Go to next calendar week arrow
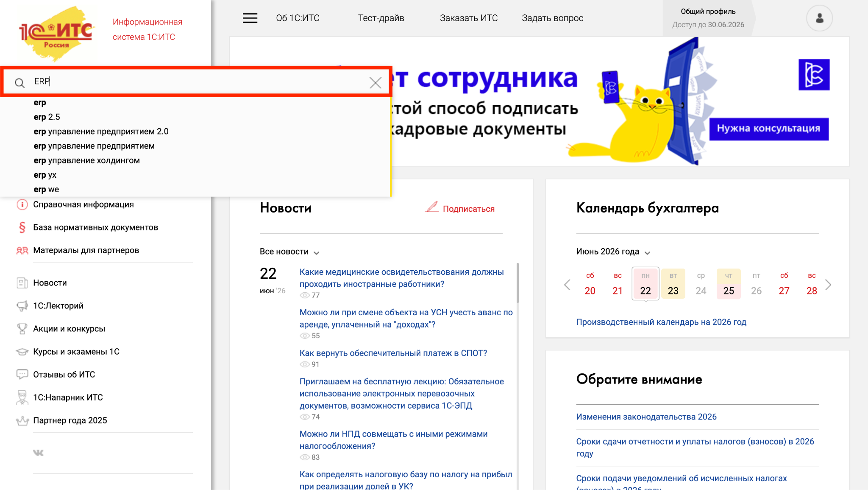This screenshot has width=868, height=490. (x=828, y=285)
